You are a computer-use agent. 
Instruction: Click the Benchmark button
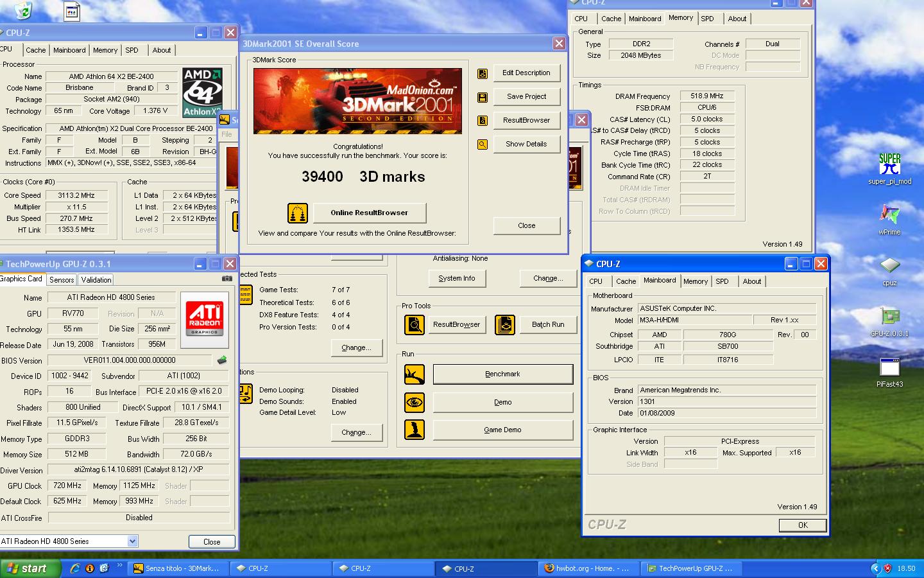tap(503, 374)
